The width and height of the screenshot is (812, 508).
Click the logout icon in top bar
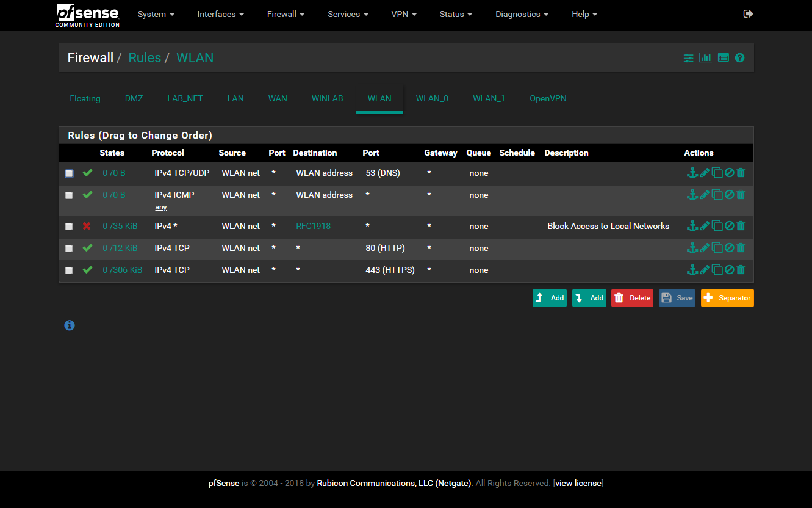click(x=748, y=14)
